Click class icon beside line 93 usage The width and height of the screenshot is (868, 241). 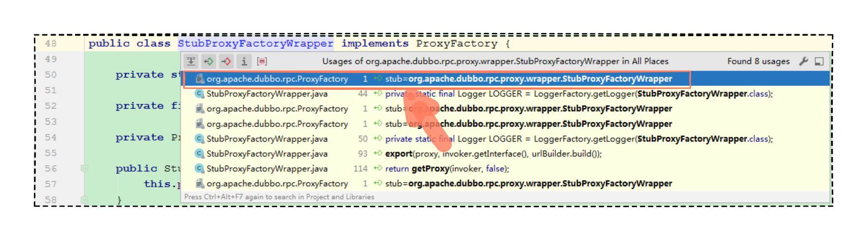coord(199,154)
